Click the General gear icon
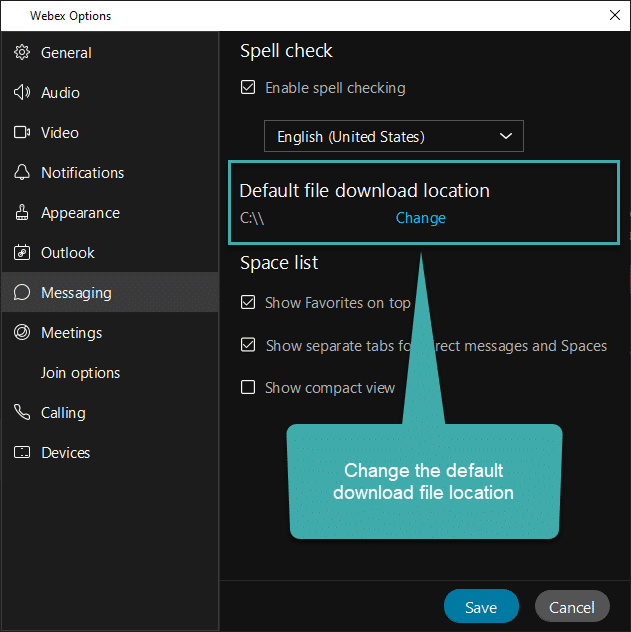 [x=22, y=52]
